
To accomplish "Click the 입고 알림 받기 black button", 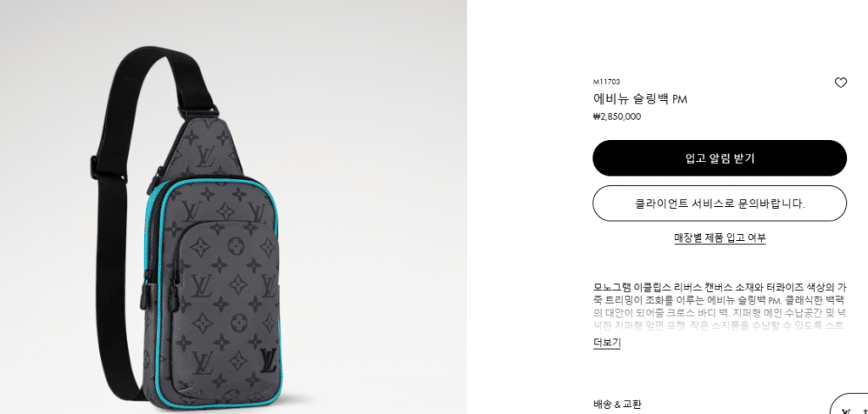I will tap(720, 158).
